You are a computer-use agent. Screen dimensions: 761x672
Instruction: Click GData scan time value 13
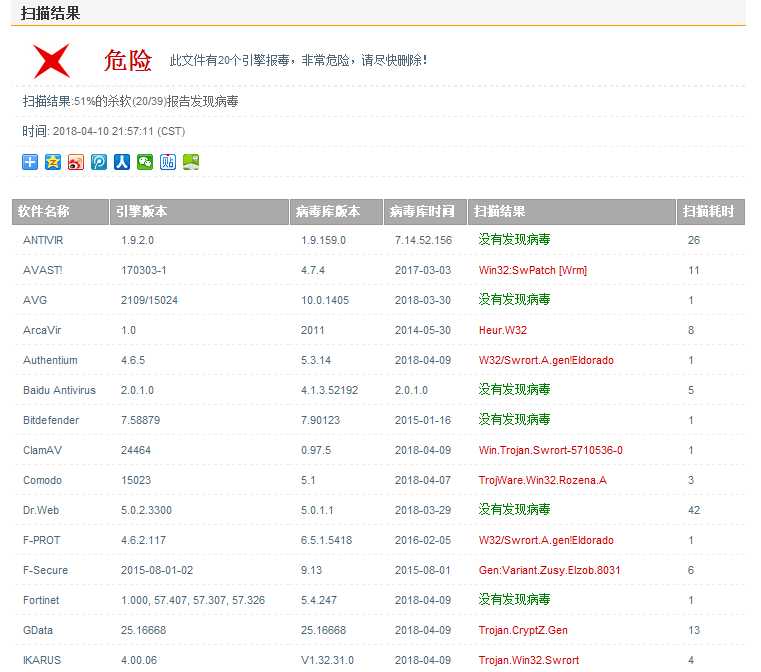[694, 631]
